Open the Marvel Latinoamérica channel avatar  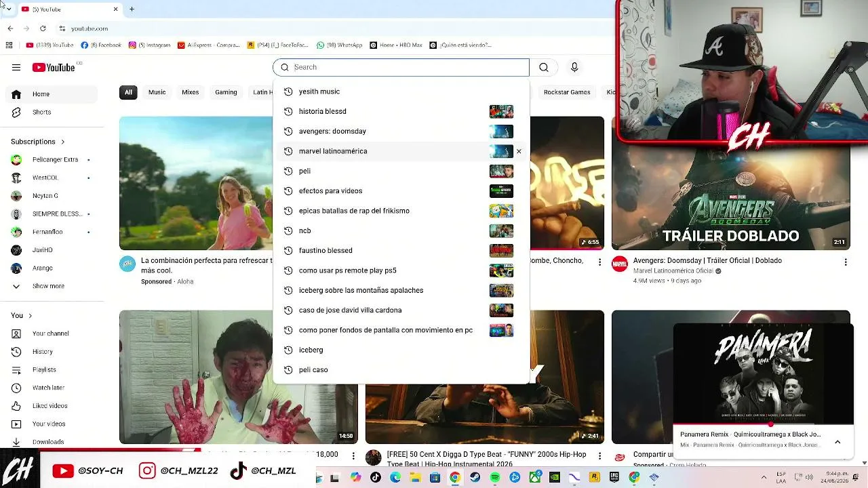(620, 264)
